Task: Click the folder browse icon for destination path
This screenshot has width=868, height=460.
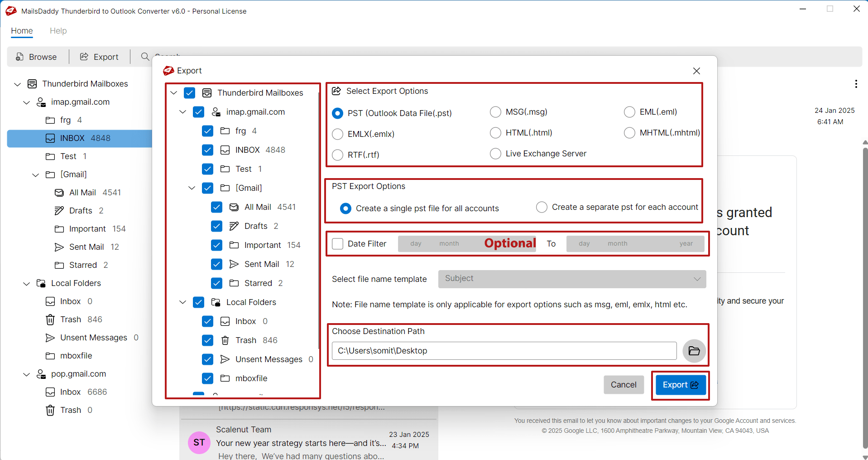Action: 694,351
